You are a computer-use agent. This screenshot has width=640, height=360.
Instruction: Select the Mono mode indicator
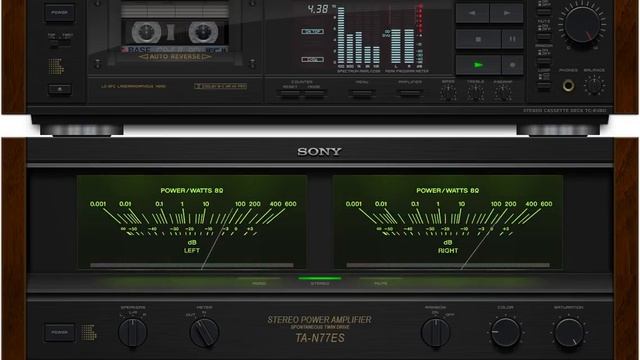[259, 281]
